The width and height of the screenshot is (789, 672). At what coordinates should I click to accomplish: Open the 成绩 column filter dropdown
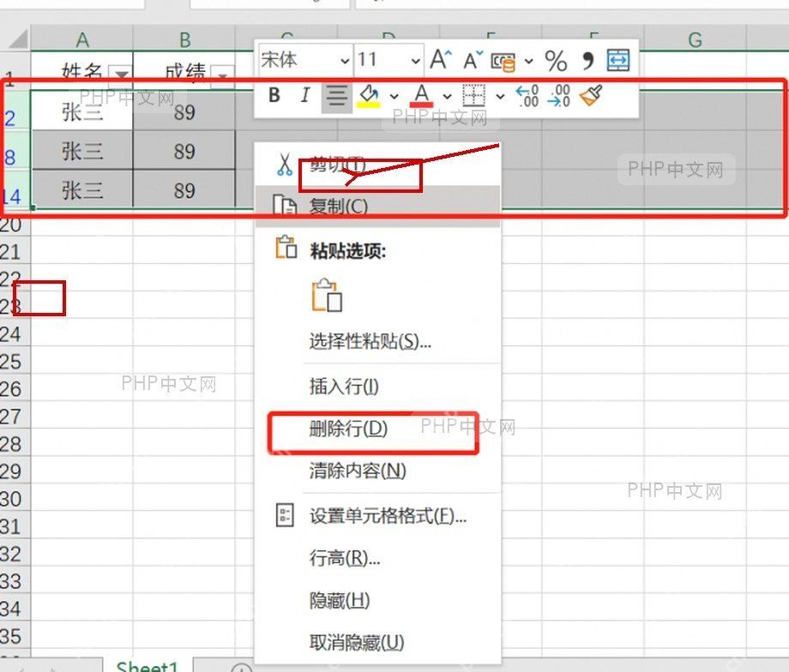click(223, 75)
